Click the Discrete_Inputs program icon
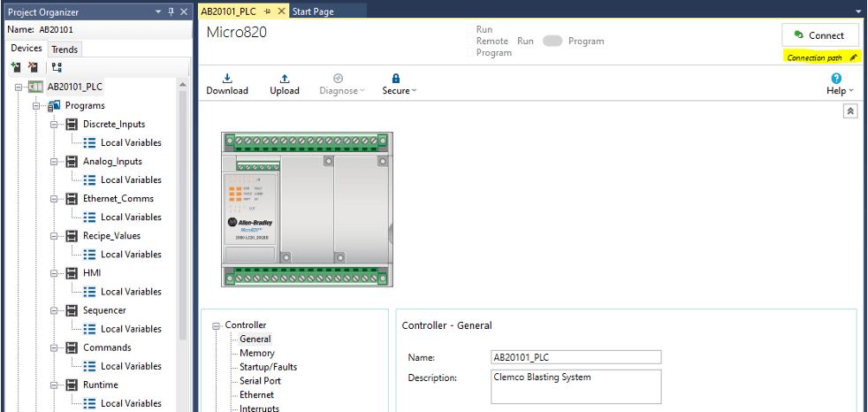Image resolution: width=868 pixels, height=412 pixels. (x=72, y=124)
